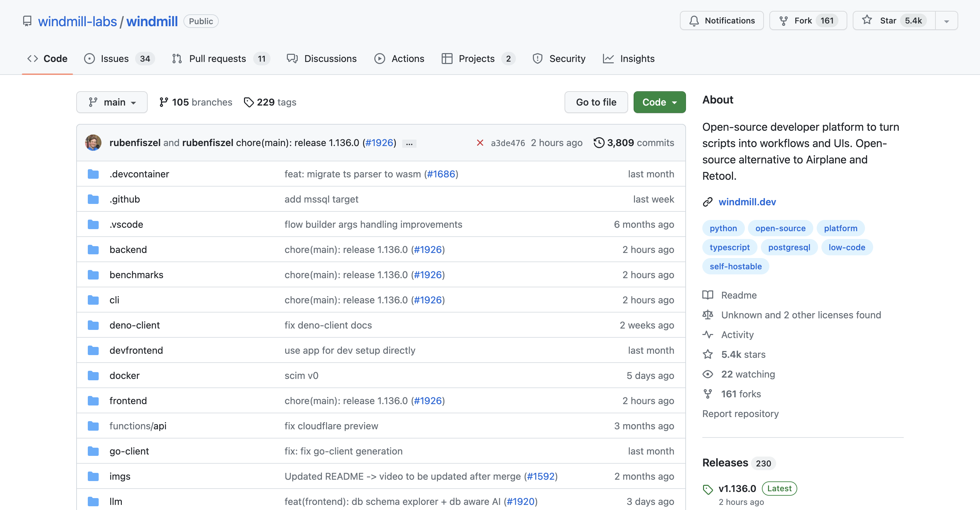Screen dimensions: 980x510
Task: Open the 'fix cloudflare preview' commit message
Action: click(331, 426)
